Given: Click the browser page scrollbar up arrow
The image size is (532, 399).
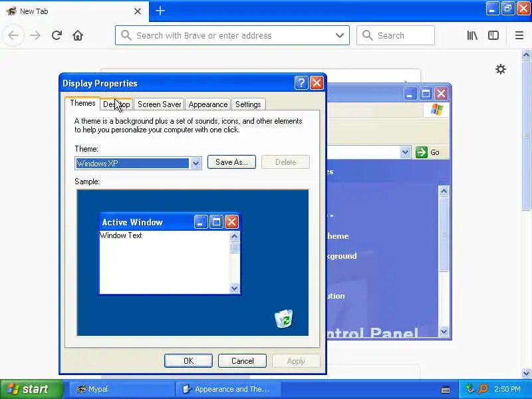Looking at the screenshot, I should [526, 55].
